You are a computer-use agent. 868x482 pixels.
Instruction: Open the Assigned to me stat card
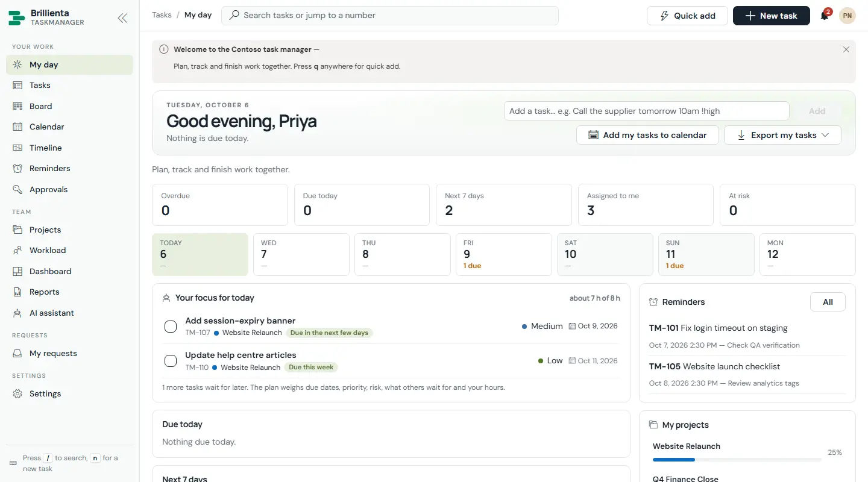[646, 205]
